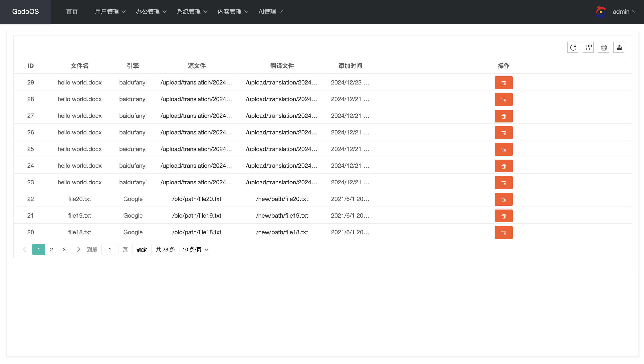Select the 首页 menu item
Screen dimensions: 644x364
click(x=72, y=12)
